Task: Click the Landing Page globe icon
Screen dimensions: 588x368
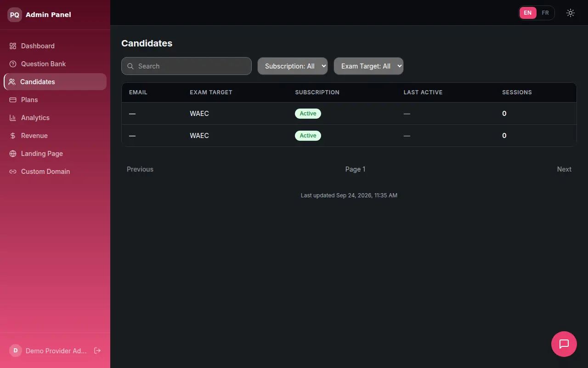Action: click(13, 154)
